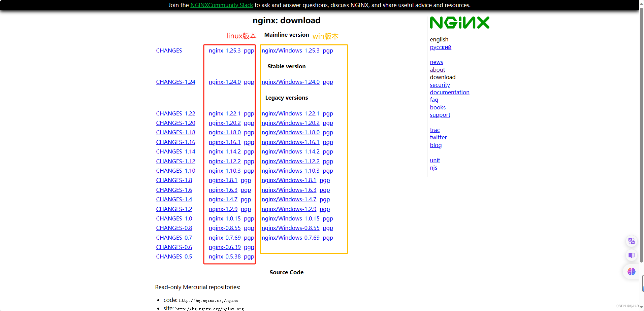Open the reading mode book icon
The image size is (644, 311).
(631, 255)
